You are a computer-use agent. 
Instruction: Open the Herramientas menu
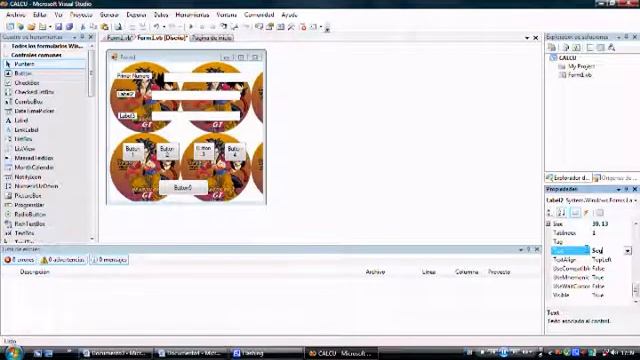point(192,15)
